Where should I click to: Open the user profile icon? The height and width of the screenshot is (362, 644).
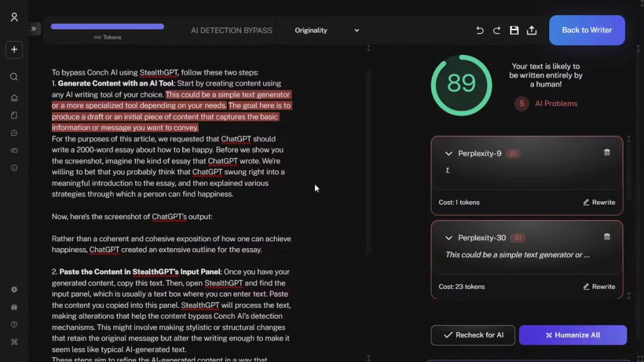click(14, 17)
